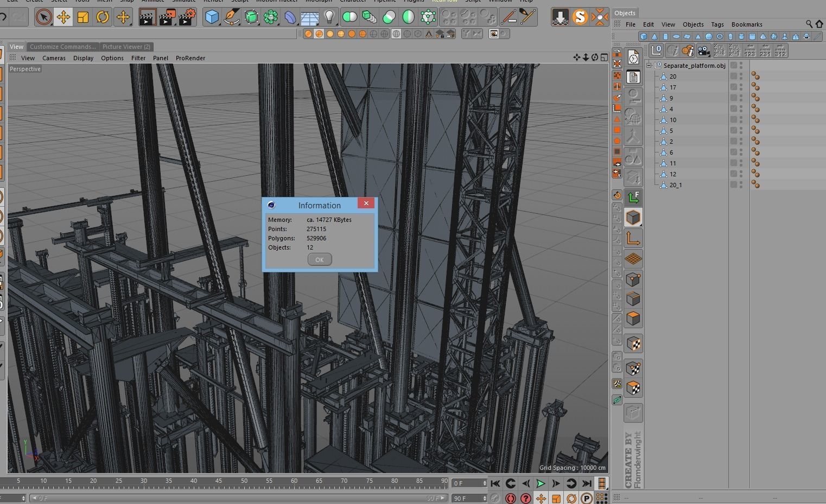Click the 123 sort order icon
Image resolution: width=826 pixels, height=504 pixels.
(x=750, y=50)
